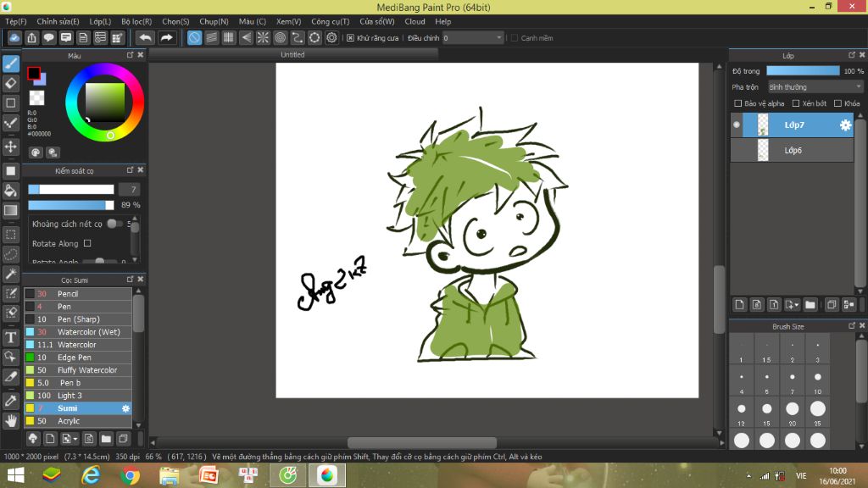Open the Điều chỉnh correction dropdown
The width and height of the screenshot is (868, 488).
(473, 37)
